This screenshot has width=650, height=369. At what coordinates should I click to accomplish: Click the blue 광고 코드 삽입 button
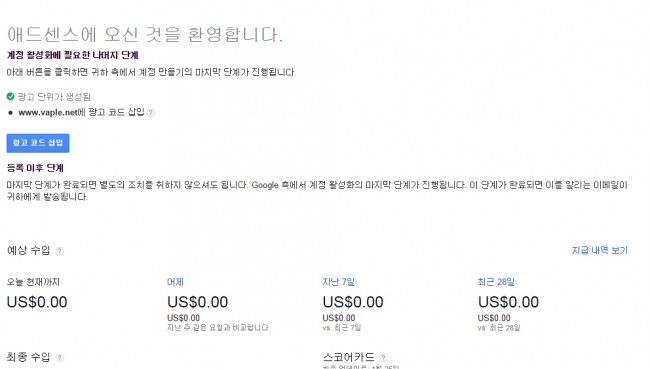coord(38,143)
